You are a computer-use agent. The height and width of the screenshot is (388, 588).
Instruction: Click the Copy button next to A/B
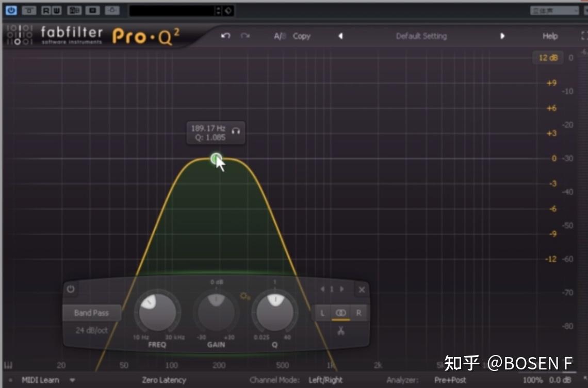(x=301, y=36)
